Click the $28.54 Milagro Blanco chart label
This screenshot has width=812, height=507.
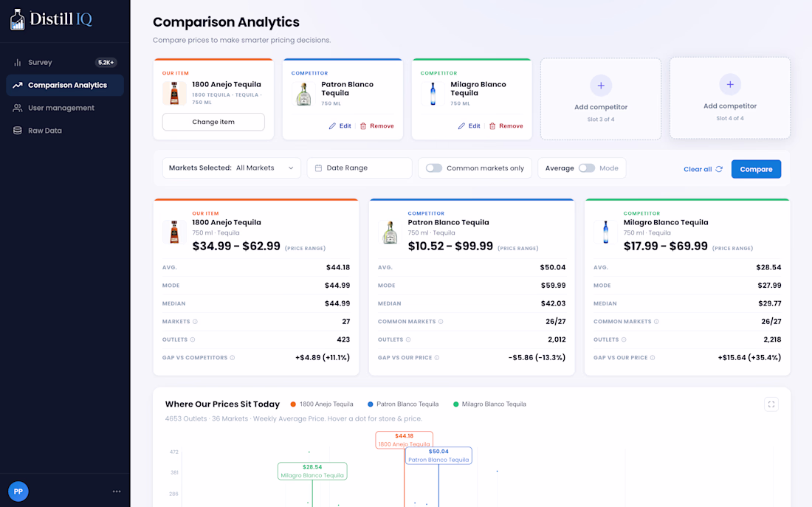[x=312, y=471]
